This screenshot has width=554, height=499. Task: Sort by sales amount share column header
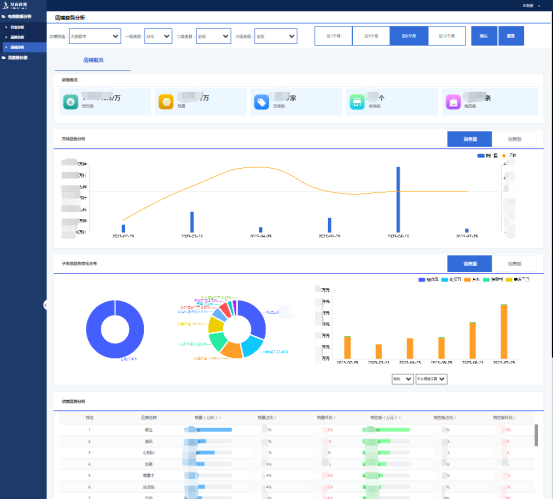click(x=444, y=418)
